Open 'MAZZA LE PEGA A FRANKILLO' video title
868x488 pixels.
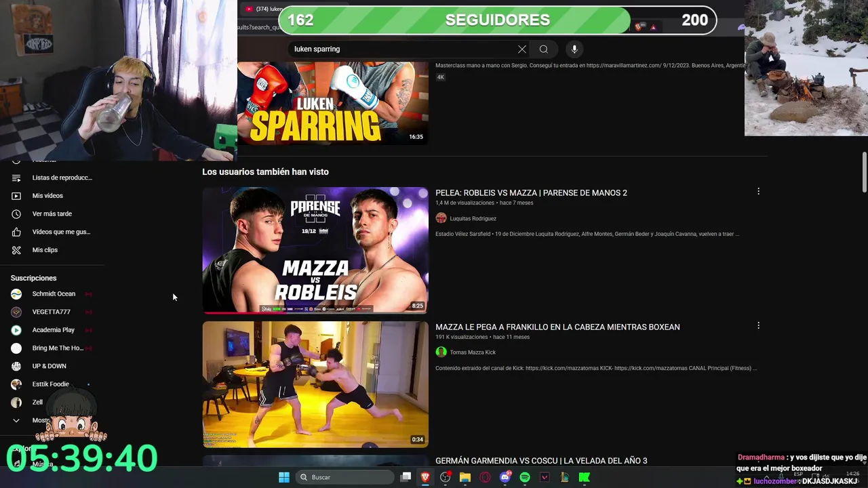tap(557, 327)
